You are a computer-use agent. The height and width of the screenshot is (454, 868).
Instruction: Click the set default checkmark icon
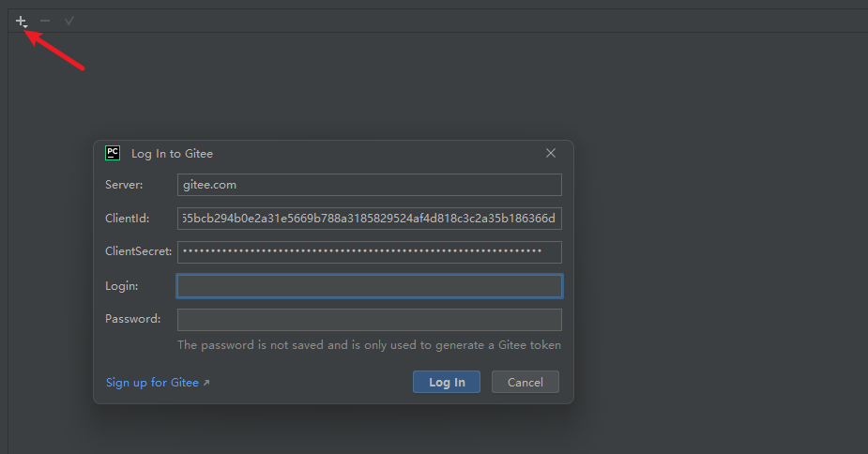click(x=69, y=21)
